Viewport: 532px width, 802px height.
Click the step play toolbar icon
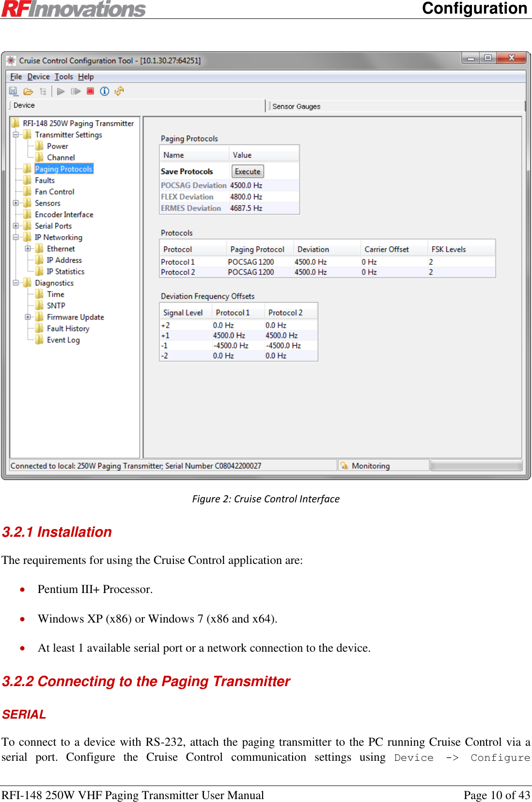pos(76,91)
